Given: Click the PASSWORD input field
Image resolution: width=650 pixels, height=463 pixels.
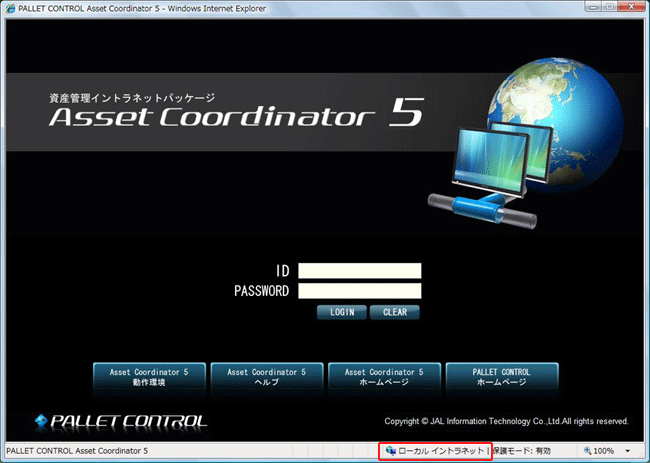Looking at the screenshot, I should pyautogui.click(x=360, y=291).
